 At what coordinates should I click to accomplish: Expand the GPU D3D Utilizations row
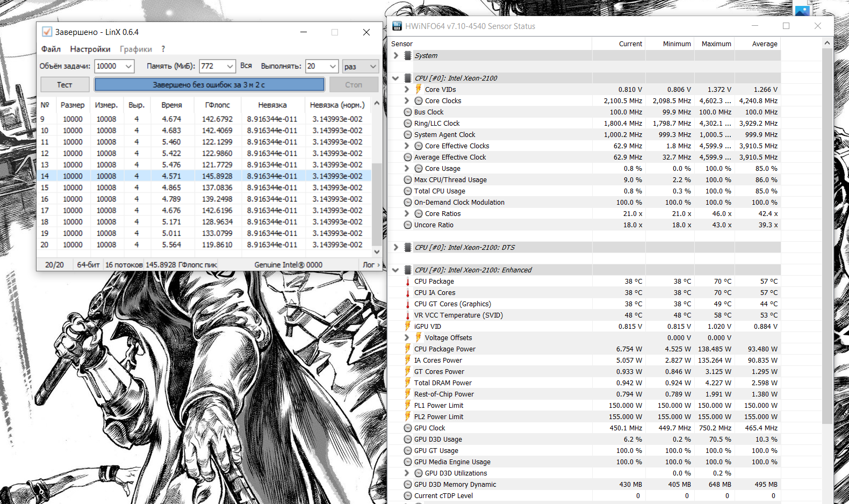407,473
